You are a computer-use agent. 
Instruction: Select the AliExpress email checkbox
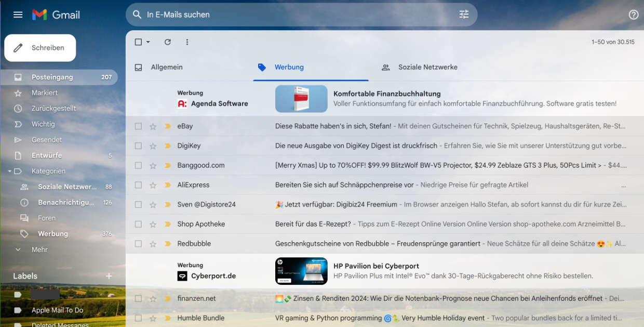pyautogui.click(x=138, y=185)
